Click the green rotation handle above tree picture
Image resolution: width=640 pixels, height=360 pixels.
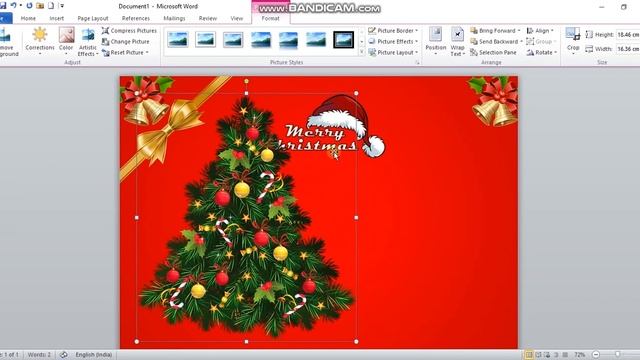tap(246, 82)
